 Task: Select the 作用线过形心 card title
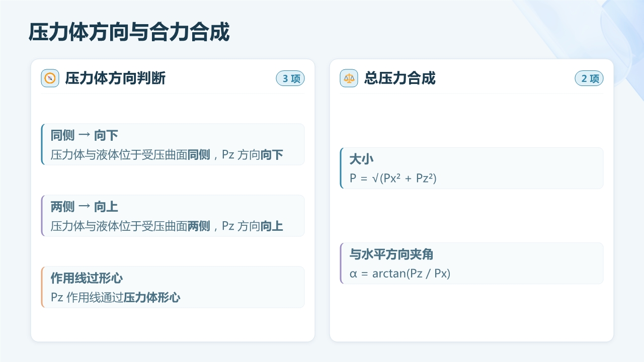pyautogui.click(x=87, y=278)
